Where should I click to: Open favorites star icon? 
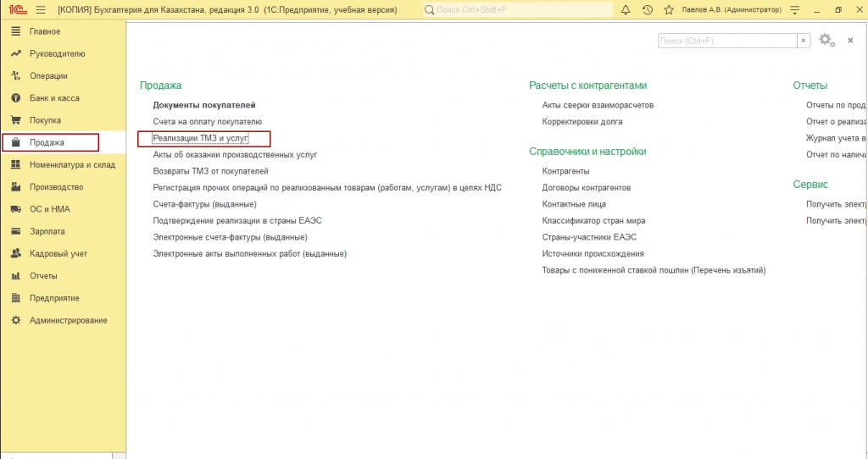pos(669,10)
